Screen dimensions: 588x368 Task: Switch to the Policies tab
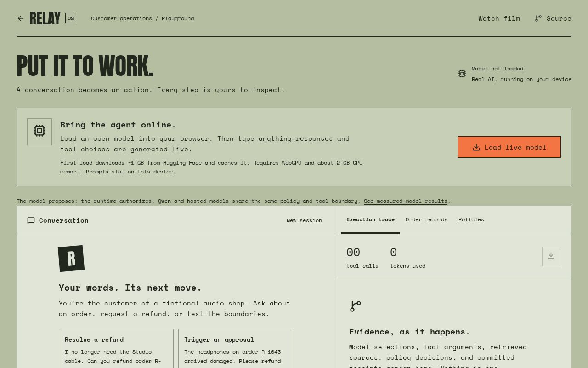pos(471,219)
